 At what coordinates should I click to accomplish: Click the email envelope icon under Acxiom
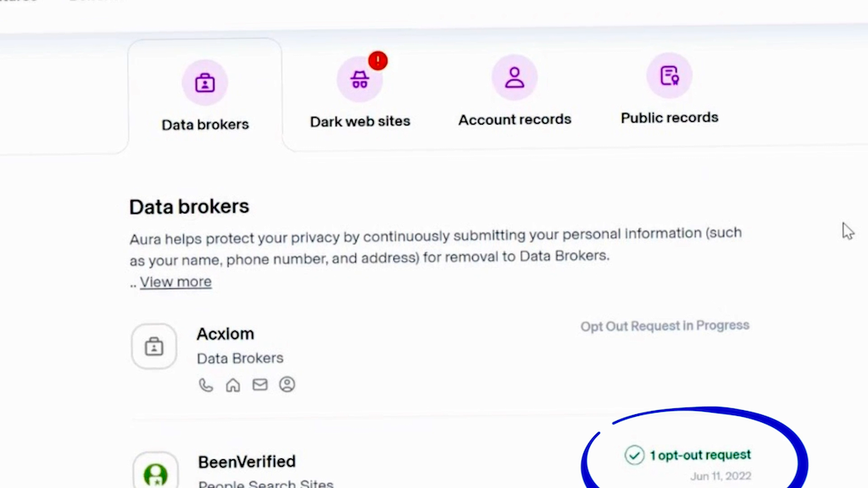[x=260, y=385]
